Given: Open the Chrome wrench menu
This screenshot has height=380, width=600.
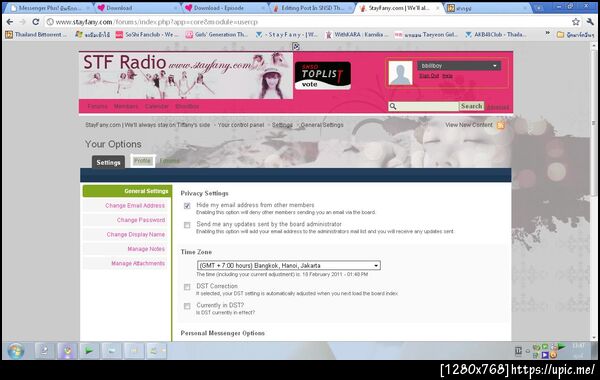Looking at the screenshot, I should click(590, 22).
